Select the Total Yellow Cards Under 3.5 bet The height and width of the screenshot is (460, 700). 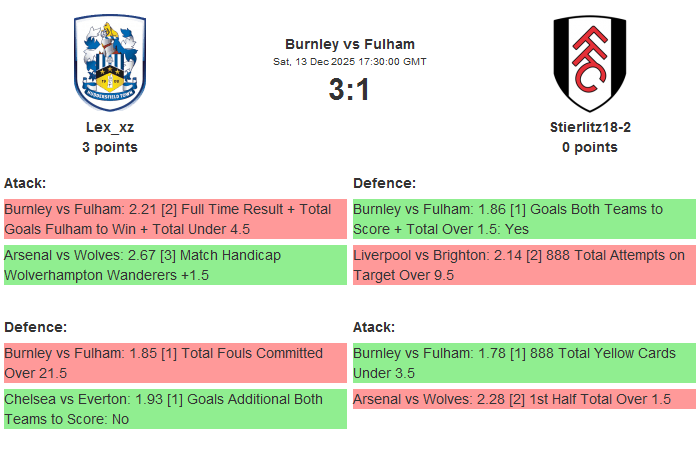coord(524,363)
